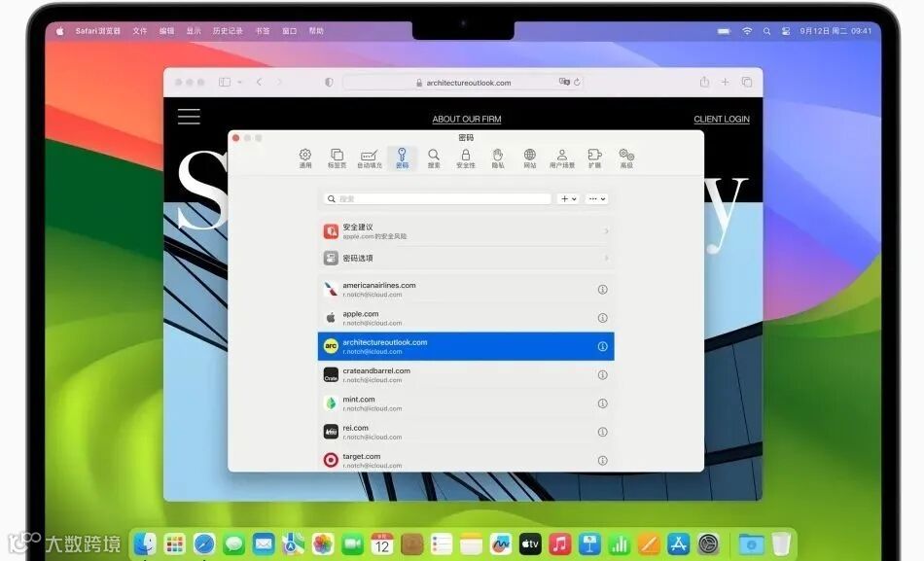Select the crateandbarrel.com password entry
This screenshot has height=561, width=924.
(466, 374)
